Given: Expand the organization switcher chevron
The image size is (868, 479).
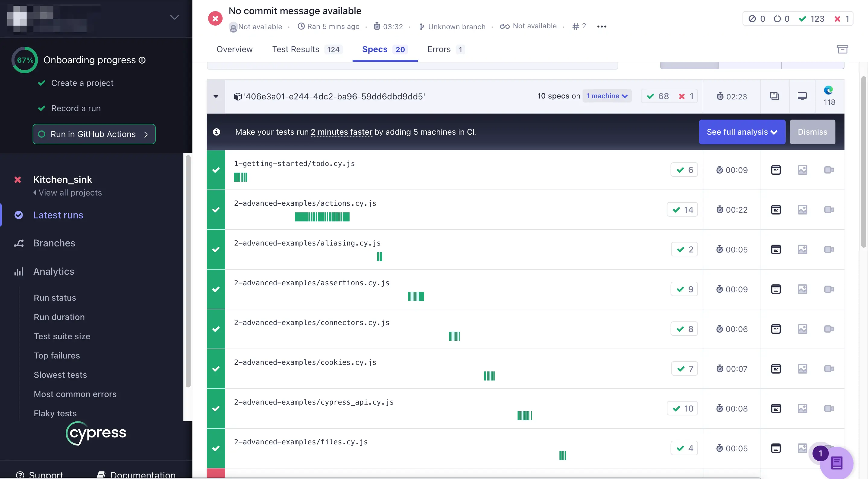Looking at the screenshot, I should point(174,17).
